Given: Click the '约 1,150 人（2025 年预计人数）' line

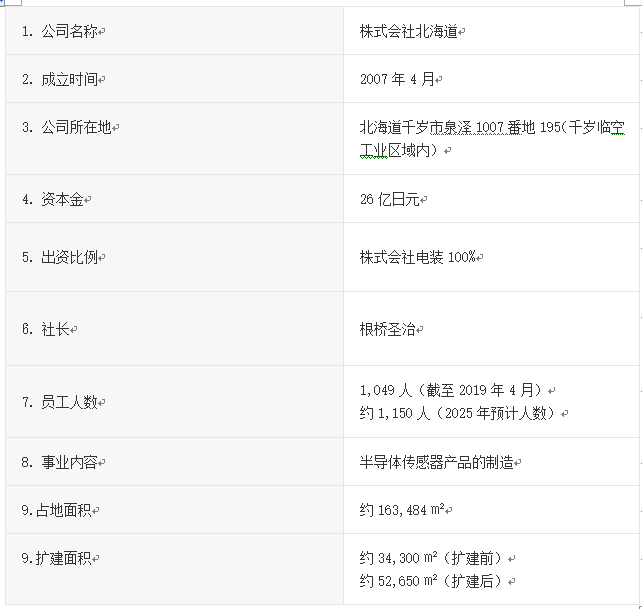Looking at the screenshot, I should (462, 413).
